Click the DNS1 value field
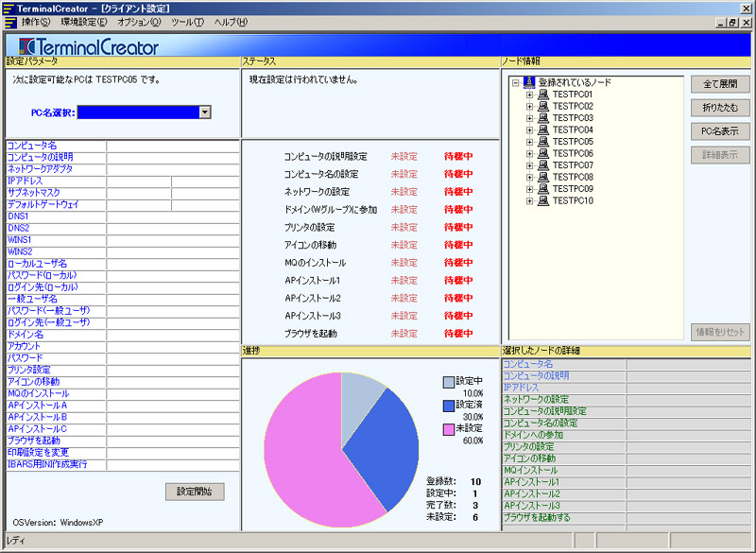The image size is (756, 553). coord(173,217)
